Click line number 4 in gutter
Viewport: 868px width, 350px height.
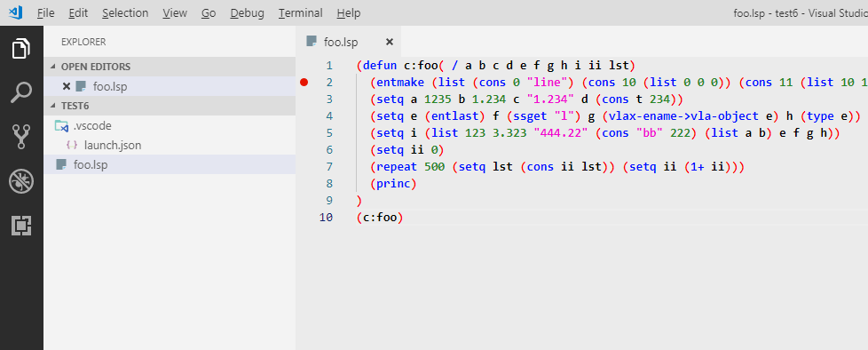[329, 116]
